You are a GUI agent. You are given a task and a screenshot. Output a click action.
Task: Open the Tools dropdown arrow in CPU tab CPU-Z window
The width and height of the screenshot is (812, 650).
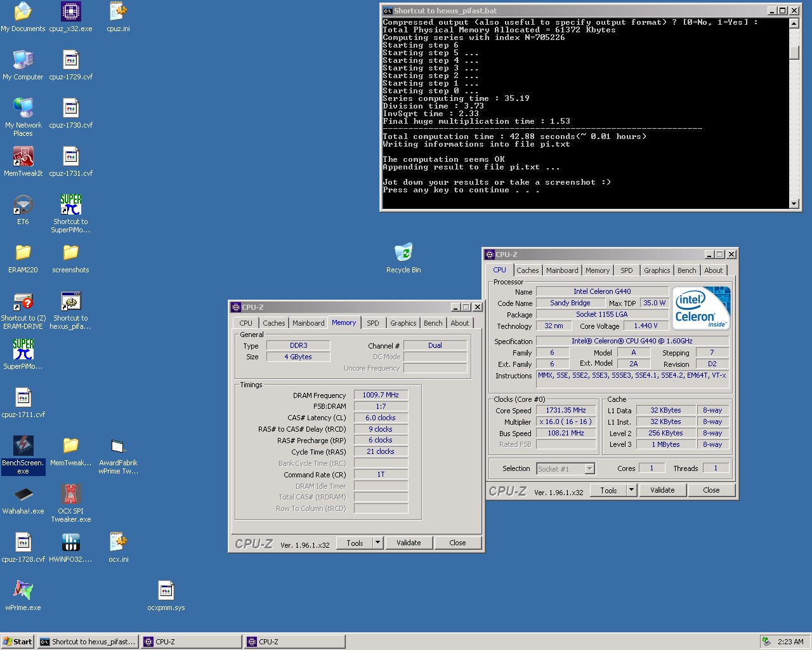631,490
